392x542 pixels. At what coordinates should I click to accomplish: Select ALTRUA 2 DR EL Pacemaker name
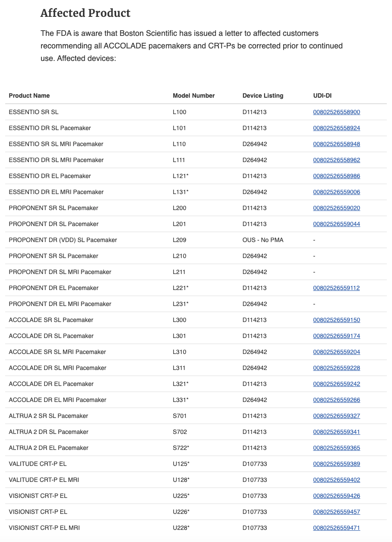(x=48, y=448)
